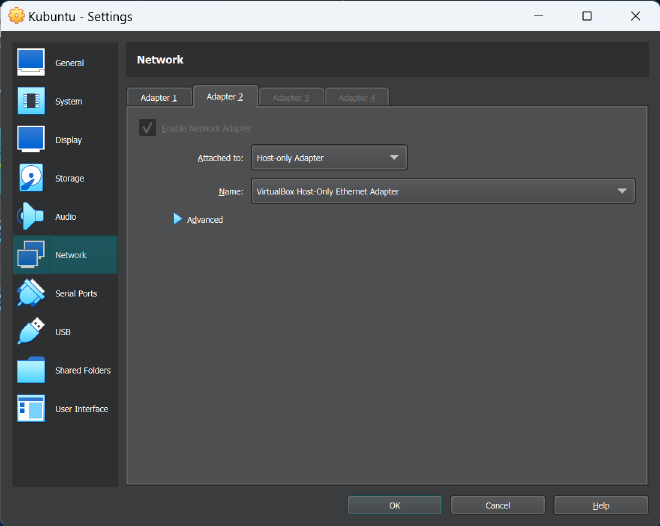660x526 pixels.
Task: Click the Name: label
Action: (231, 191)
